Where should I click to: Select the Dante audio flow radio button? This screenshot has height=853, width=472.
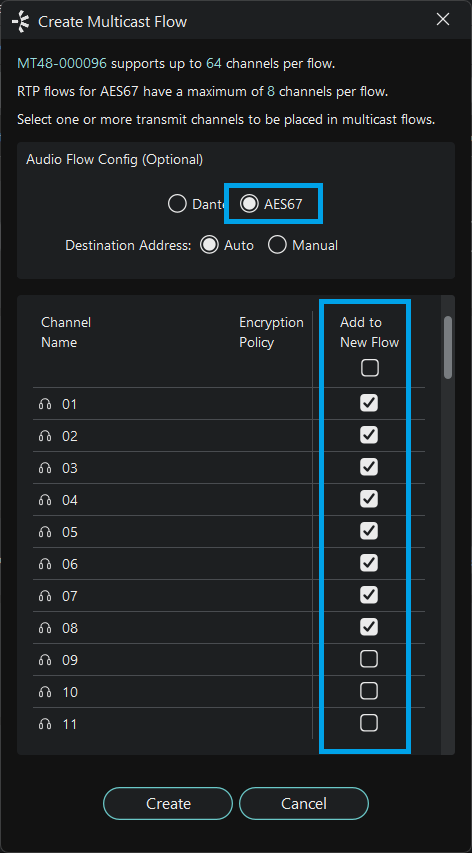177,204
